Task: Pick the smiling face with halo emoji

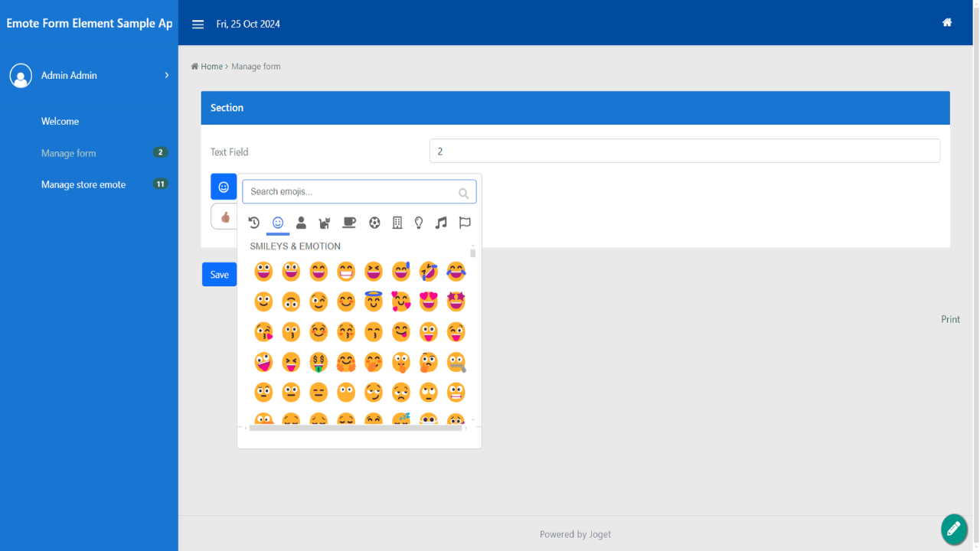Action: coord(374,302)
